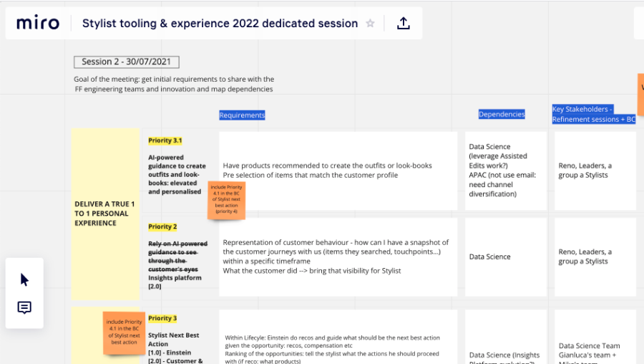Click the board title in the header

[220, 24]
